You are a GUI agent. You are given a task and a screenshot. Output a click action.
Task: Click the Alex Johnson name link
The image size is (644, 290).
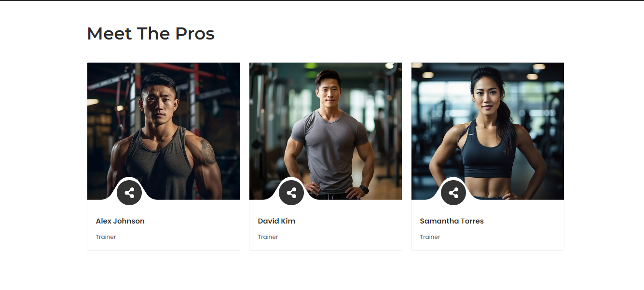pyautogui.click(x=120, y=221)
